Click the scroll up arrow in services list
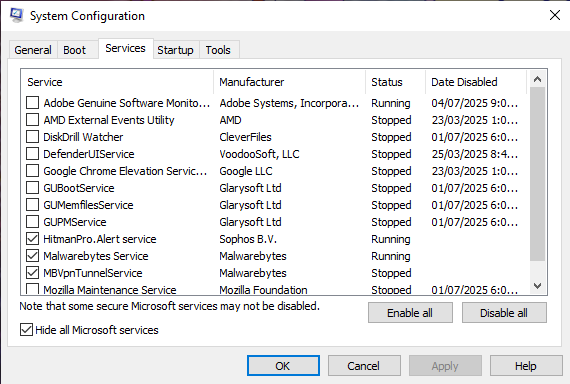Viewport: 570px width, 384px height. 537,79
